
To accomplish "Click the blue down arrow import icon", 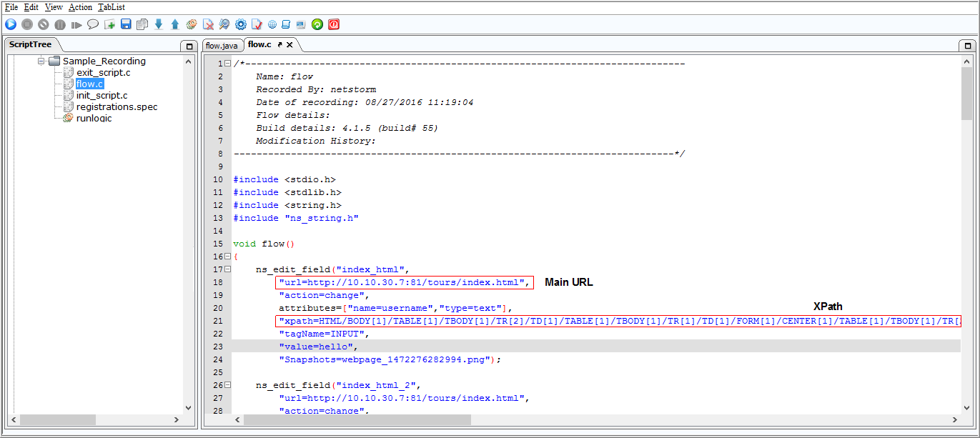I will point(159,24).
